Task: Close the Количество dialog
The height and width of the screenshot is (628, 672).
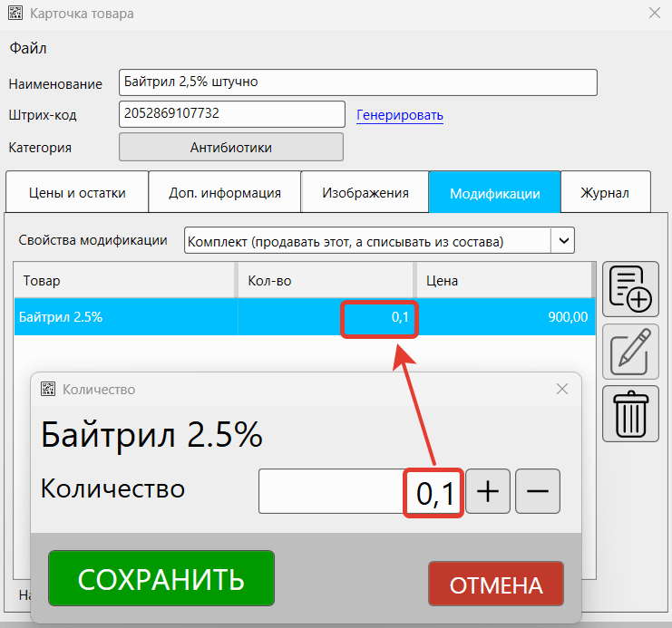Action: point(562,389)
